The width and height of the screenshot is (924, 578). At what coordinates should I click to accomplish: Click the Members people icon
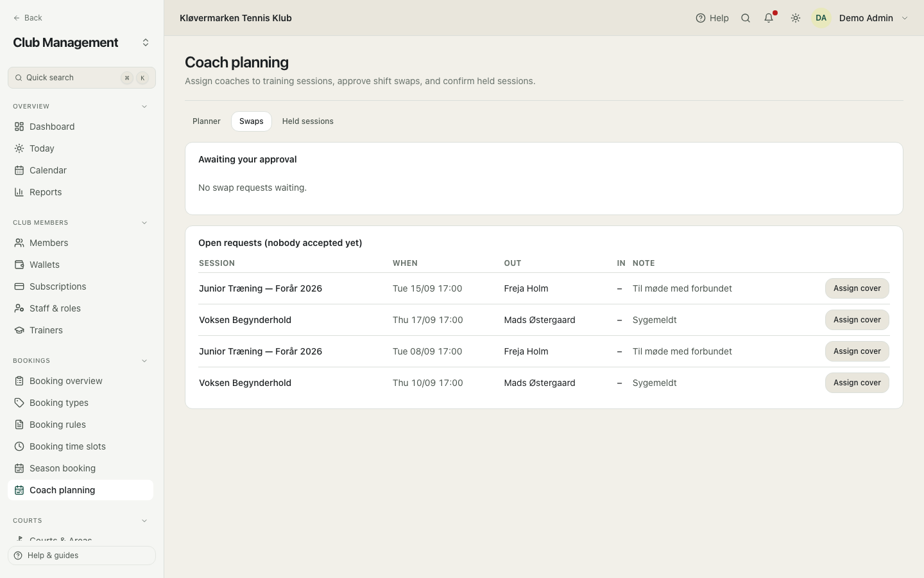click(19, 243)
